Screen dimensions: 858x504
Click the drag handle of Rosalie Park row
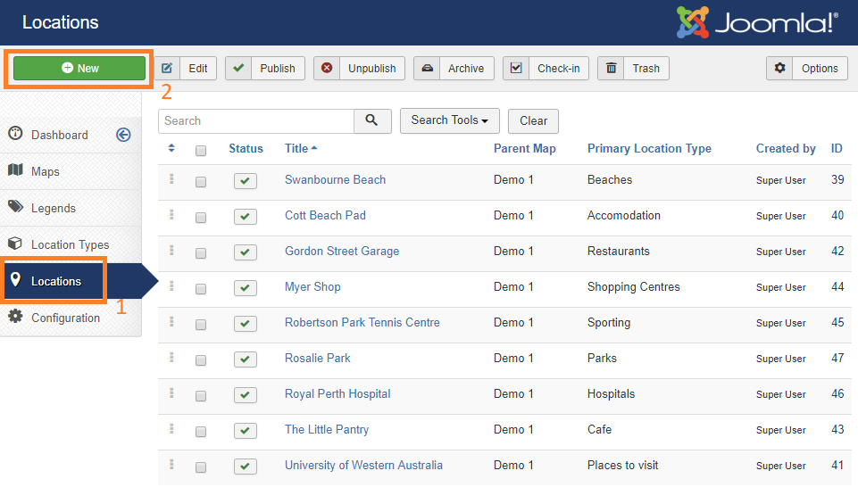click(x=171, y=358)
